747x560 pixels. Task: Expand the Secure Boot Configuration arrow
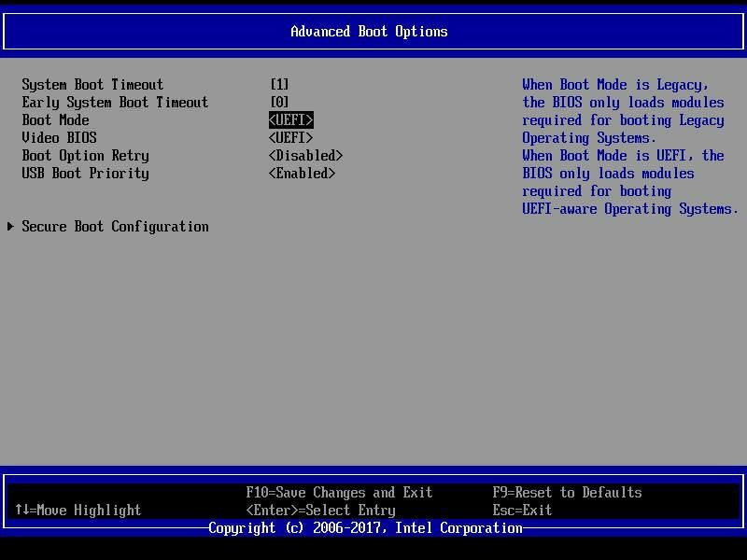click(10, 226)
